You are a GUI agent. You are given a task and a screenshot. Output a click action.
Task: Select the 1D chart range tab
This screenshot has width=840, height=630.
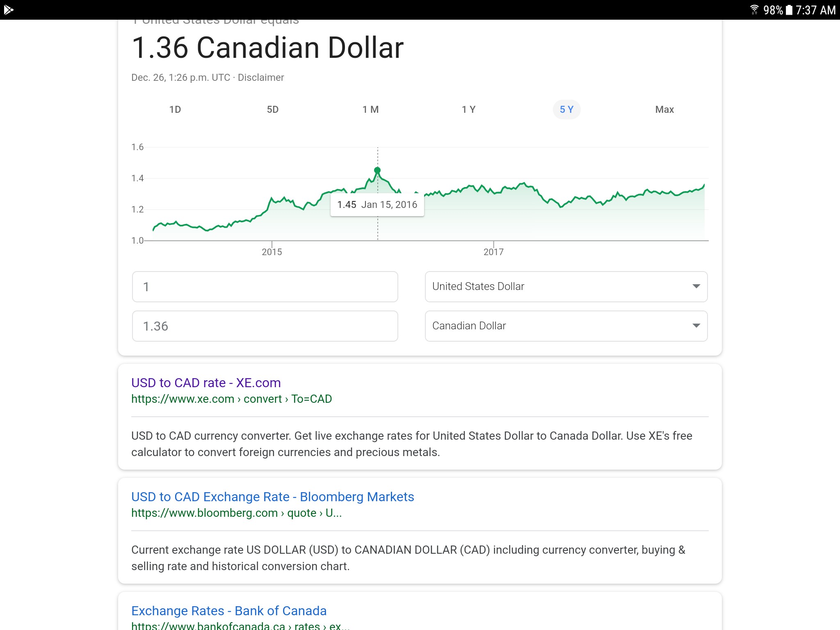(x=175, y=110)
